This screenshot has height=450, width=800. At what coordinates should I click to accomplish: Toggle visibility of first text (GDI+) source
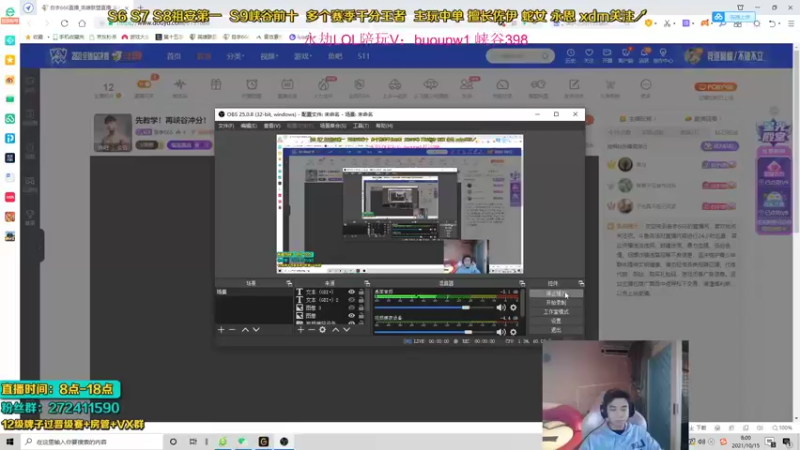[351, 292]
